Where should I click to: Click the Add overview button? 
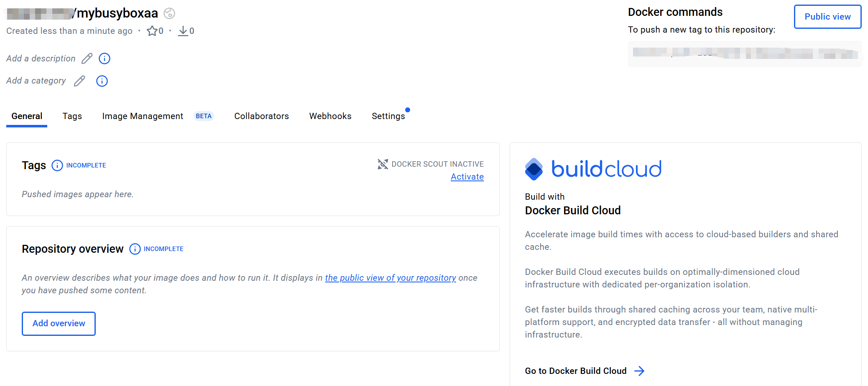tap(59, 323)
